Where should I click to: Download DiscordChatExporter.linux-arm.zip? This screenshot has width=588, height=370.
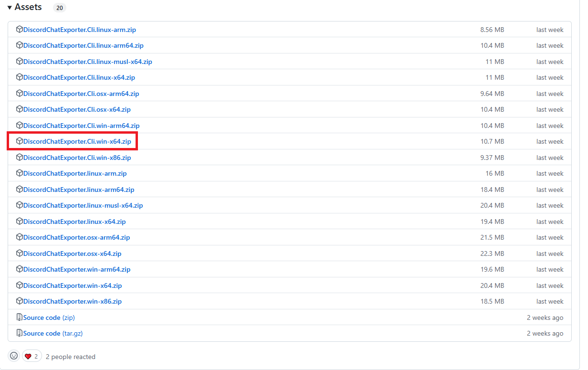(x=75, y=173)
